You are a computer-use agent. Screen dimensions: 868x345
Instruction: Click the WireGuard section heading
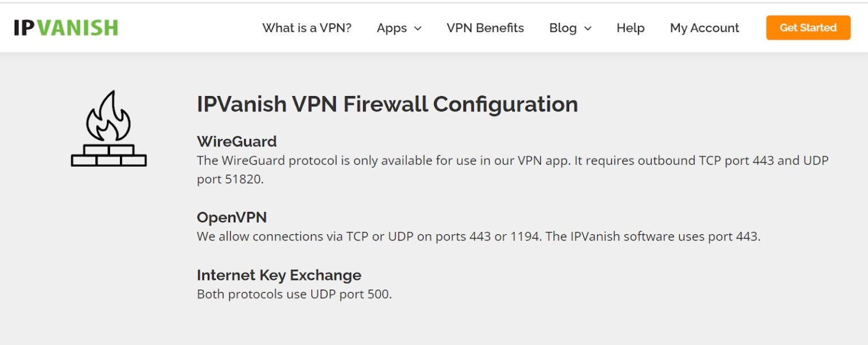click(x=236, y=141)
